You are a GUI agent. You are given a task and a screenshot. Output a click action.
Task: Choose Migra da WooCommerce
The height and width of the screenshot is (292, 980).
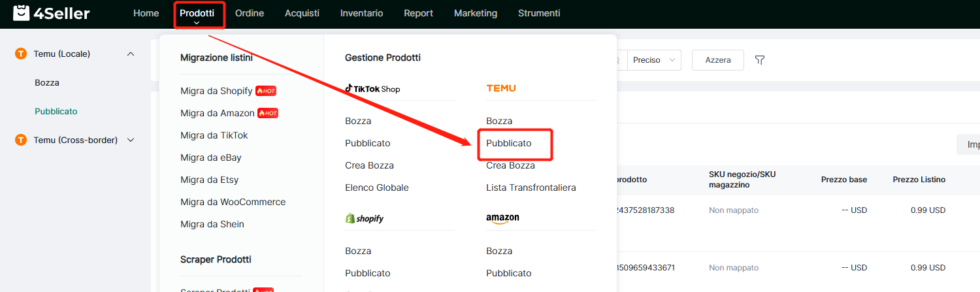pos(233,202)
